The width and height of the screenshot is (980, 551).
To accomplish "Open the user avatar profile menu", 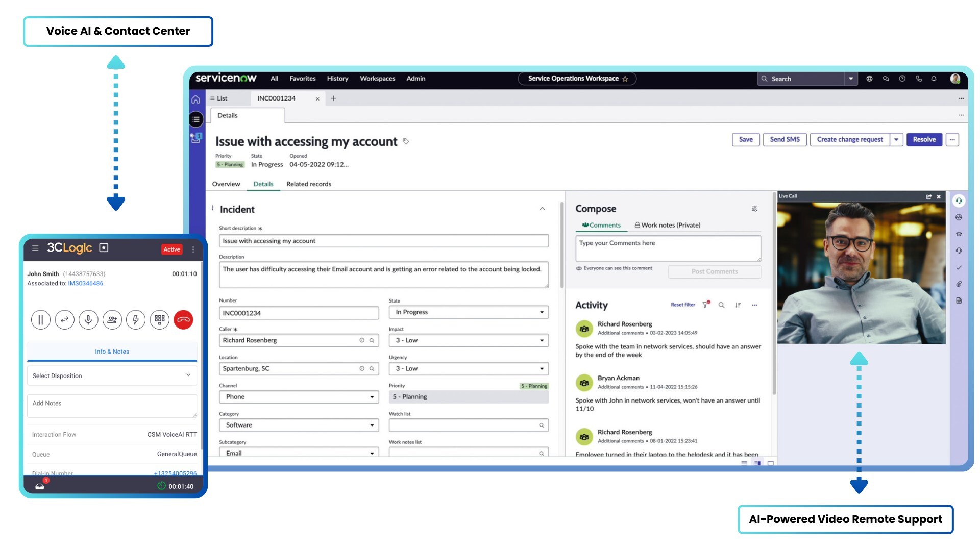I will [x=955, y=79].
